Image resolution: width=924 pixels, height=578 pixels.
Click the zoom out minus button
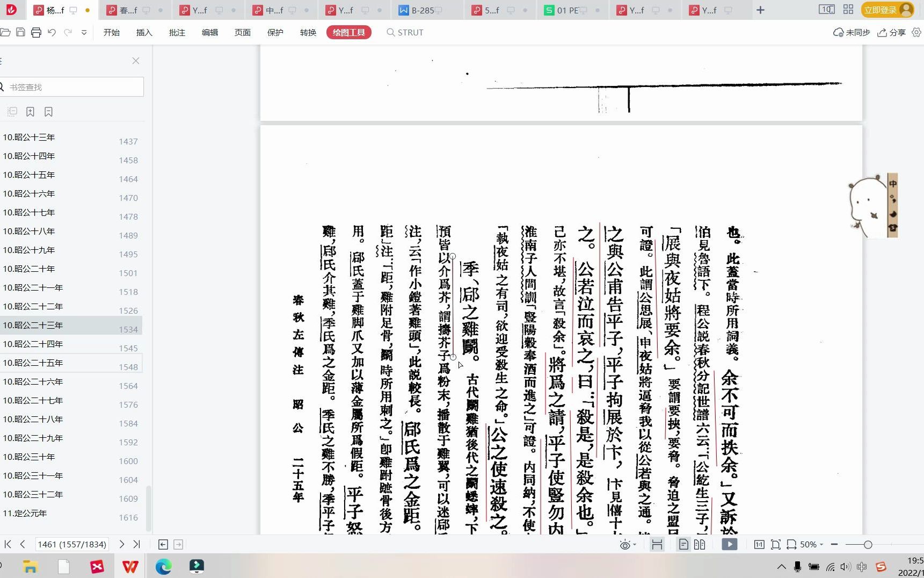tap(834, 544)
